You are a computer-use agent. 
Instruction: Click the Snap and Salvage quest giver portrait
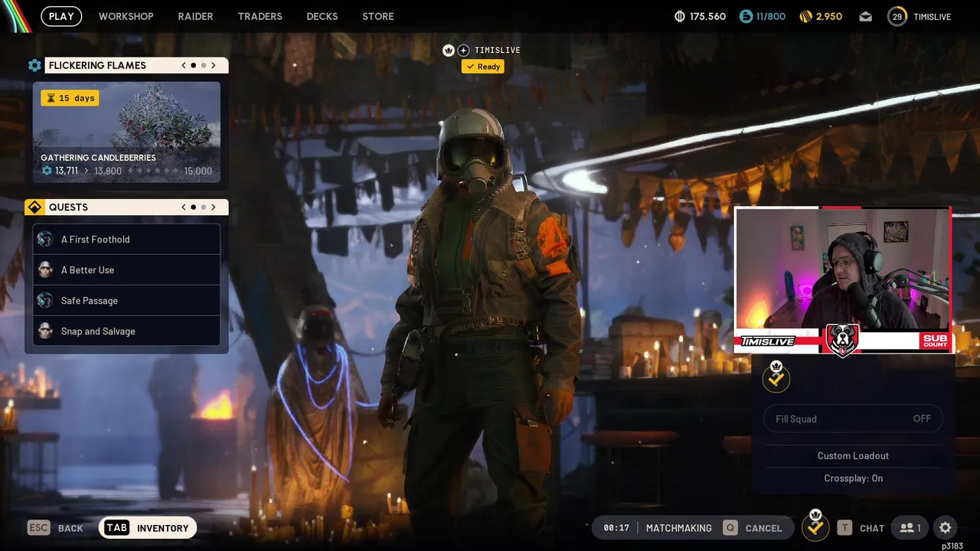coord(45,331)
